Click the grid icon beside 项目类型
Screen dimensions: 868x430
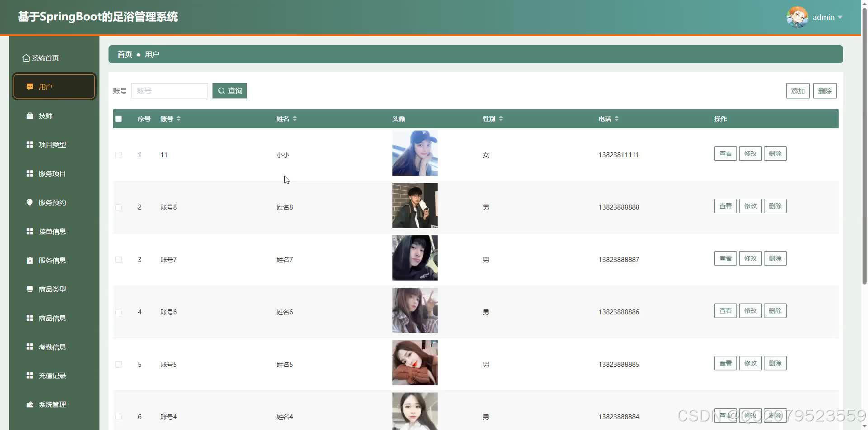pyautogui.click(x=30, y=145)
